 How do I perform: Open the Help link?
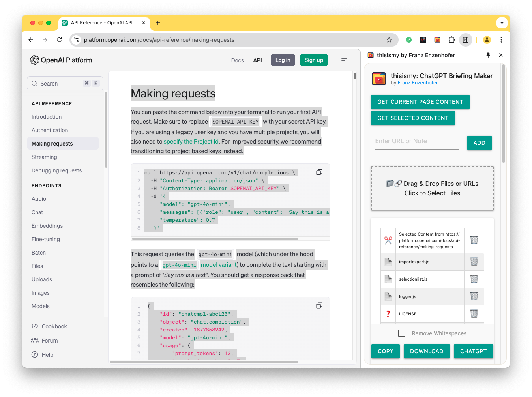(x=43, y=355)
